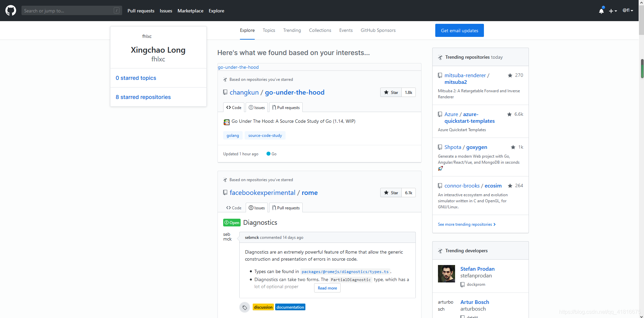Click See more trending repositories
This screenshot has height=318, width=644.
(466, 224)
